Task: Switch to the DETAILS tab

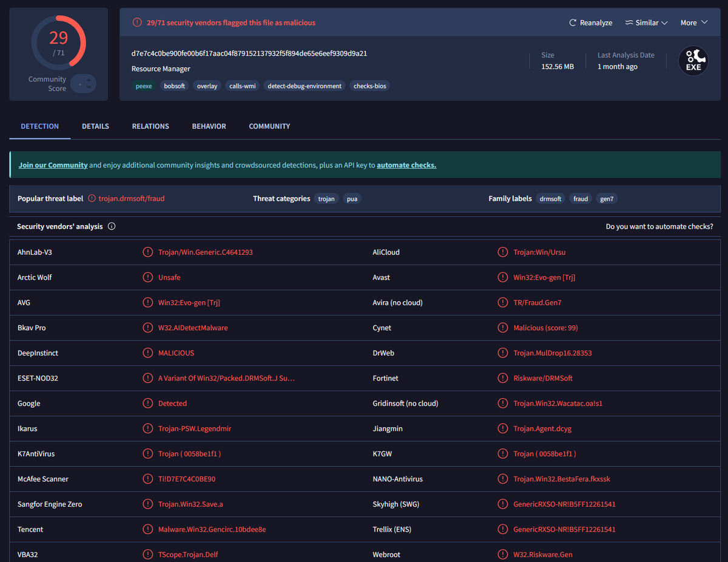Action: click(95, 126)
